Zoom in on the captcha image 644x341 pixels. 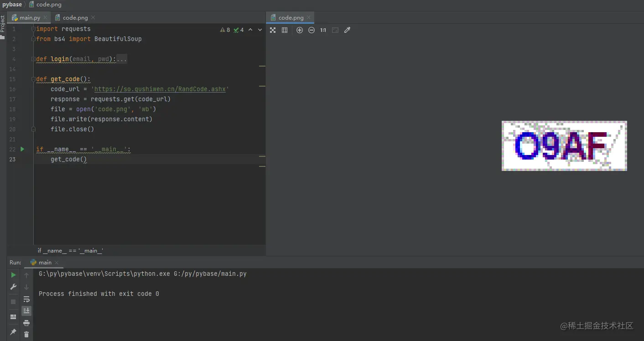coord(300,30)
